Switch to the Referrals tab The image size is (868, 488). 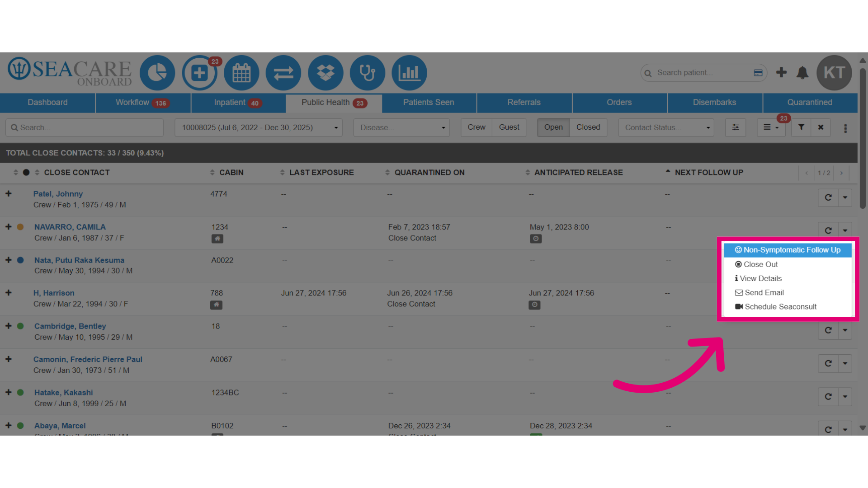pyautogui.click(x=524, y=103)
